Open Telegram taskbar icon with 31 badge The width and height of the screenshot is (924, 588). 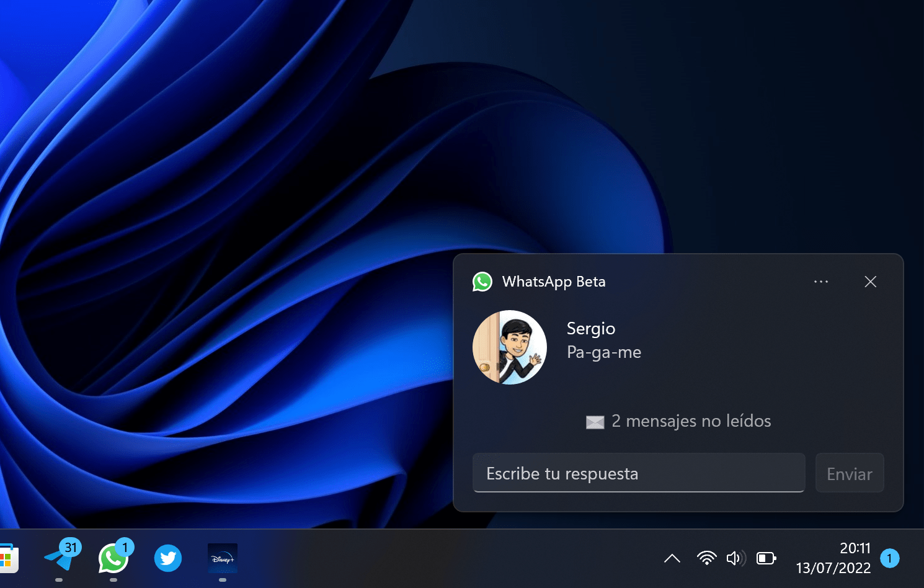coord(61,555)
